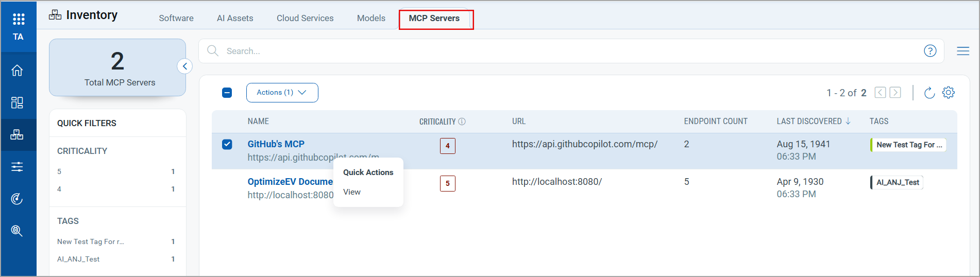The image size is (980, 277).
Task: Open the sliders configuration sidebar icon
Action: [x=17, y=166]
